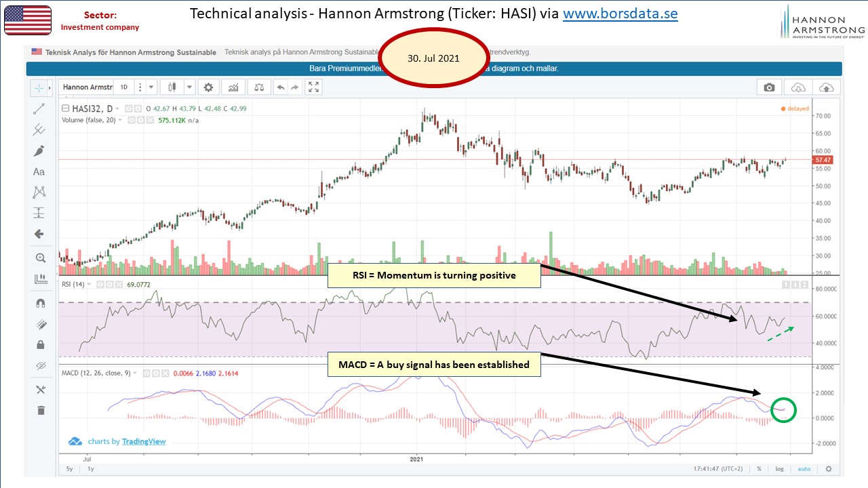Toggle auto scale
The height and width of the screenshot is (488, 868).
pos(804,468)
